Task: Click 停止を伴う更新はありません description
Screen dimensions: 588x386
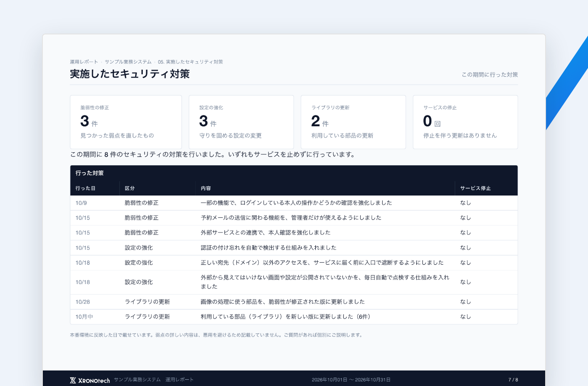Action: pos(460,136)
